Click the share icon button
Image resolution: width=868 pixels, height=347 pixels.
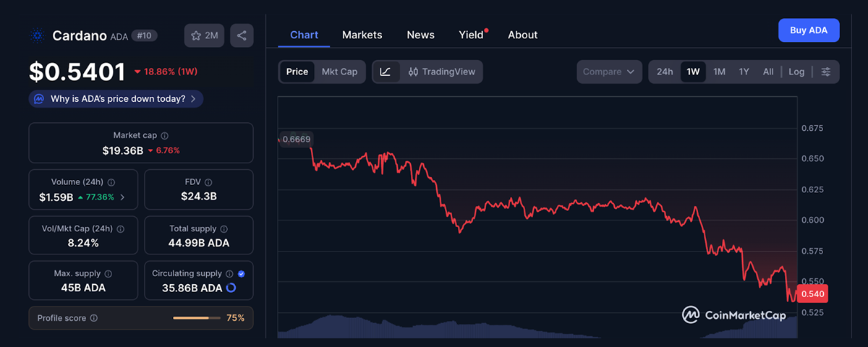tap(242, 35)
